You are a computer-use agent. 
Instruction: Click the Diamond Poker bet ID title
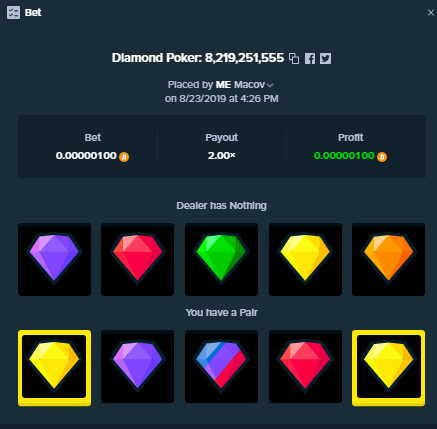198,58
